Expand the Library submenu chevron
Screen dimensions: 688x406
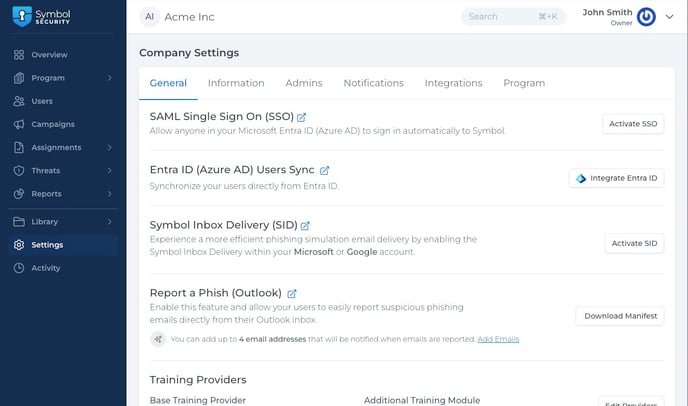[110, 222]
